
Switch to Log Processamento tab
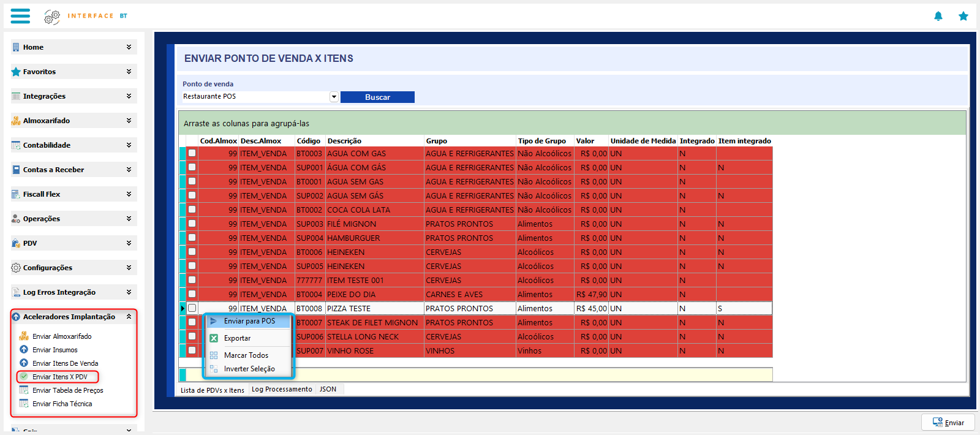click(282, 389)
